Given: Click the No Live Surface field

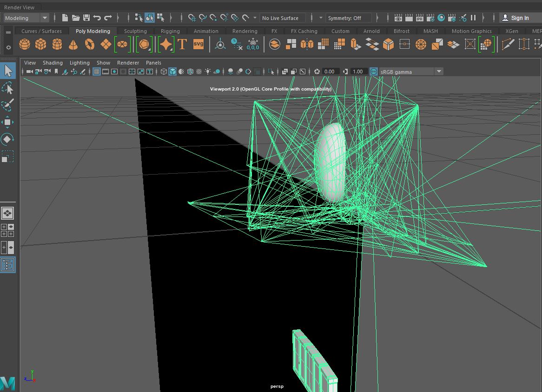Looking at the screenshot, I should (282, 18).
